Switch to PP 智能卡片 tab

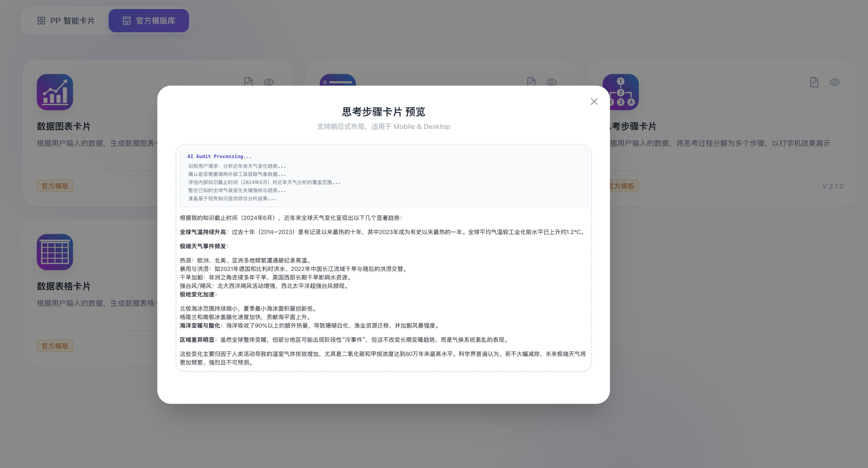[66, 21]
